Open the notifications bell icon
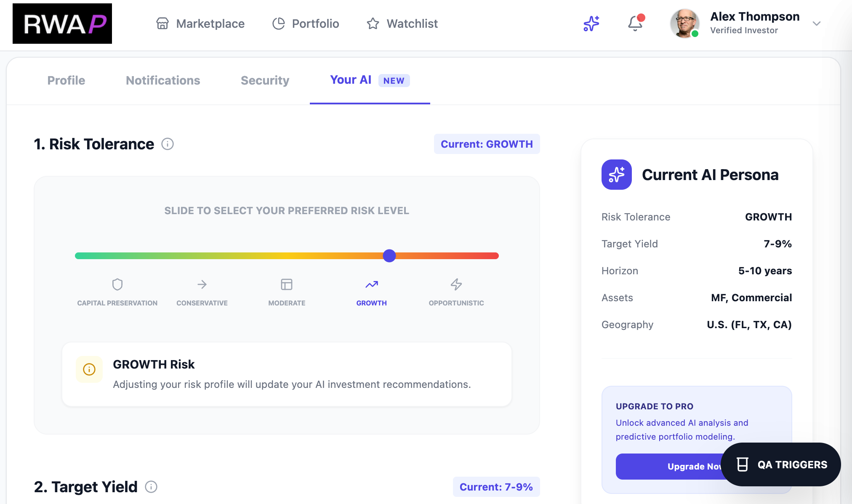 [x=635, y=24]
